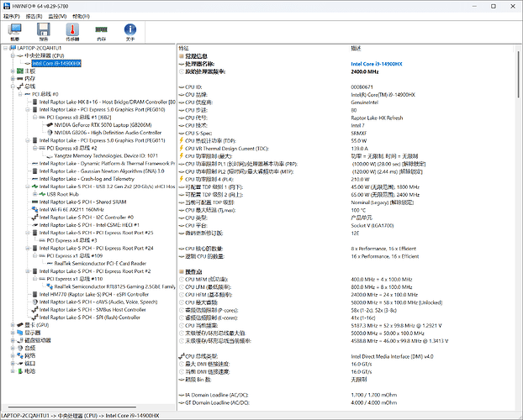Viewport: 523px width, 420px height.
Task: Click the 内存 memory toolbar icon
Action: coord(101,30)
